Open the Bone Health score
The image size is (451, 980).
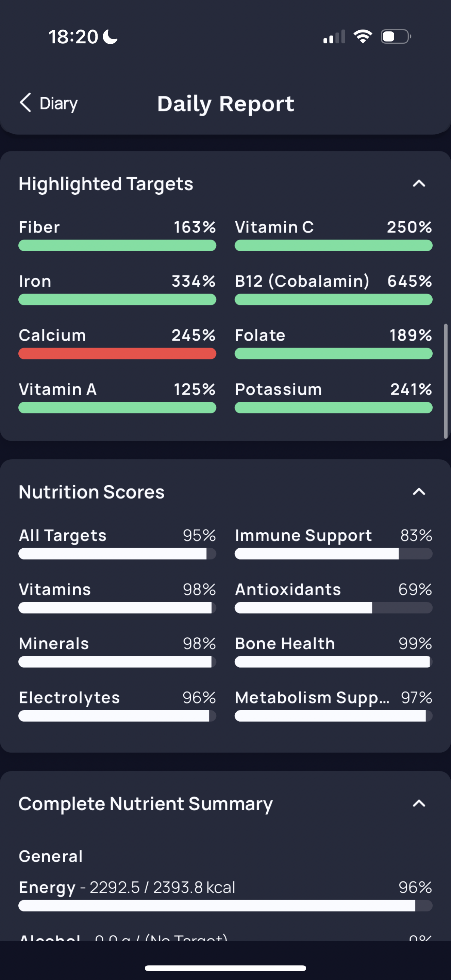(334, 651)
